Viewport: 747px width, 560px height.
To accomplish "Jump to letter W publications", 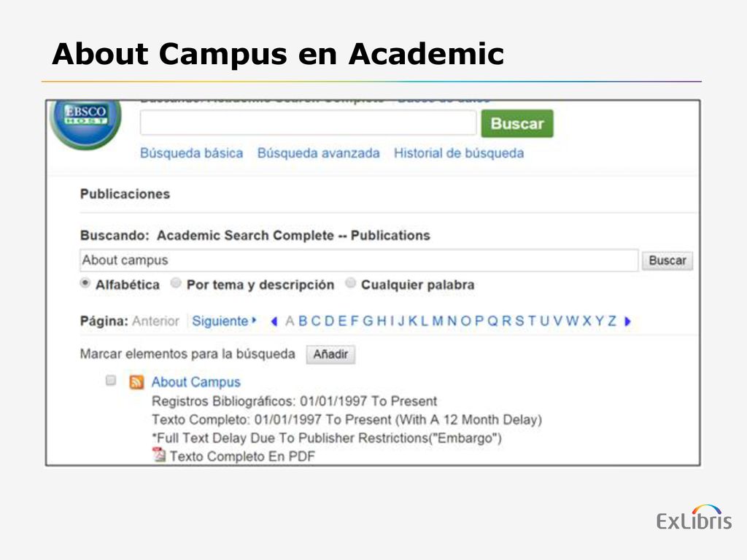I will point(573,322).
